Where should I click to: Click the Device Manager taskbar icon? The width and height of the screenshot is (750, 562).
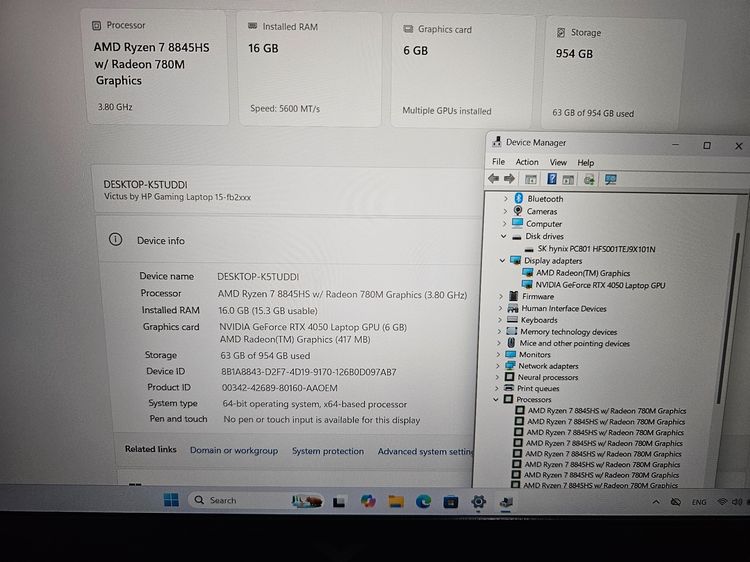click(506, 502)
